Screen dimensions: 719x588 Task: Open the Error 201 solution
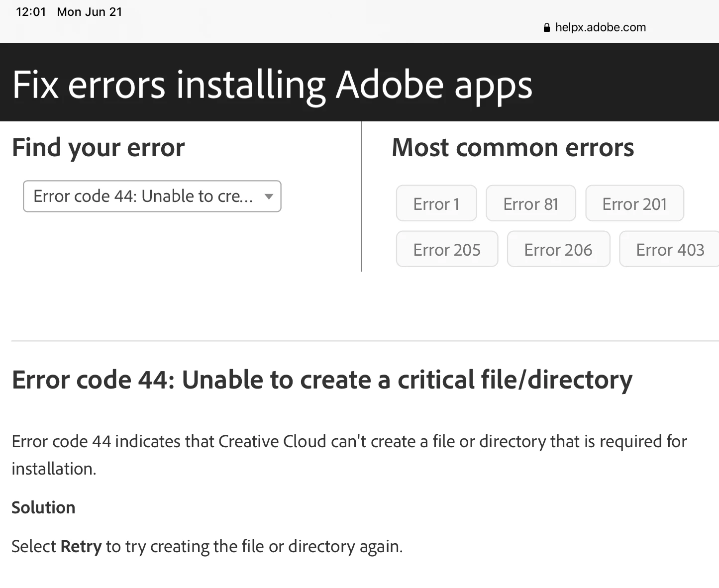point(634,203)
